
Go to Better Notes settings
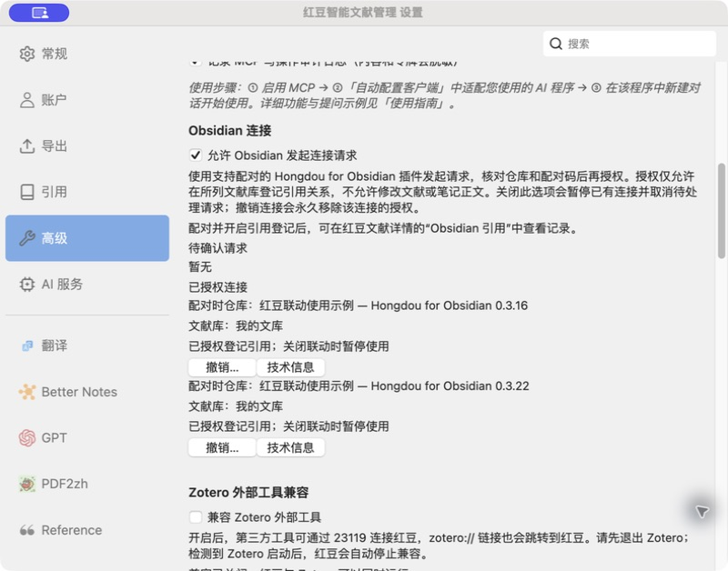pyautogui.click(x=87, y=392)
